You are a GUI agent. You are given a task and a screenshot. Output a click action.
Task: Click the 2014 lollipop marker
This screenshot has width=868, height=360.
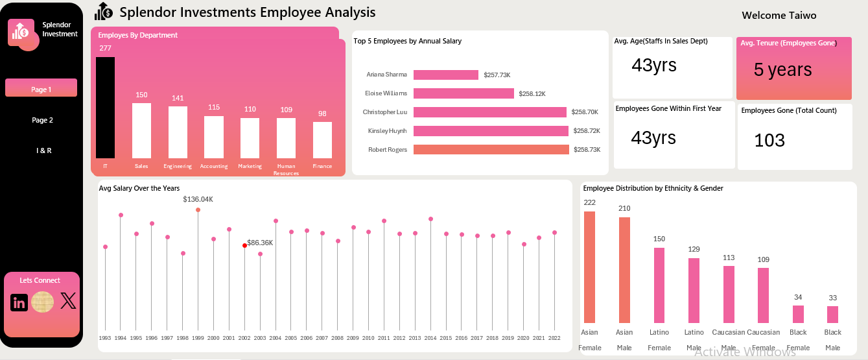430,219
